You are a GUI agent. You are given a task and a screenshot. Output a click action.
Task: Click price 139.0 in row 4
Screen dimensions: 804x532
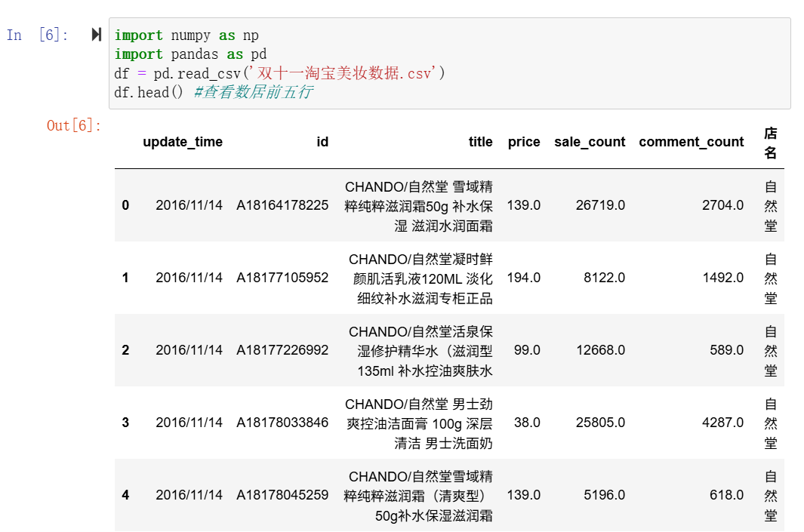point(523,495)
